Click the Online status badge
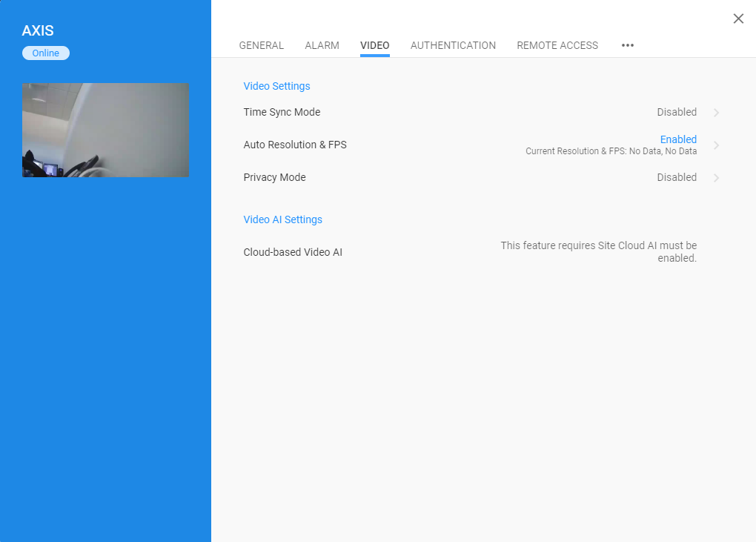 [x=46, y=53]
